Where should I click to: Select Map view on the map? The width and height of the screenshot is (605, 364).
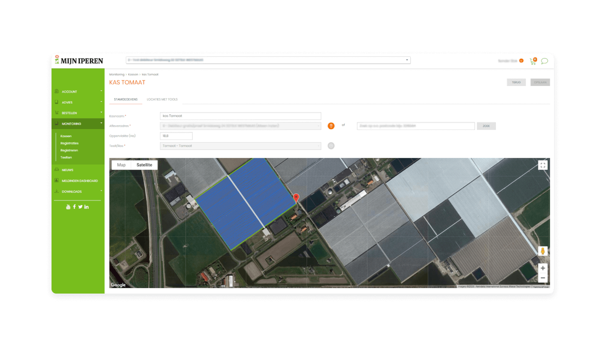(121, 165)
